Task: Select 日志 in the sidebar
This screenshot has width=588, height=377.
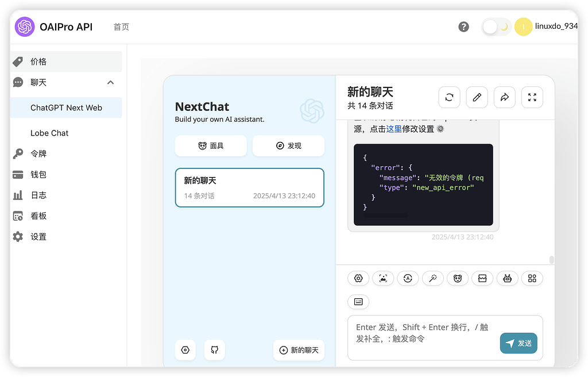Action: 66,195
